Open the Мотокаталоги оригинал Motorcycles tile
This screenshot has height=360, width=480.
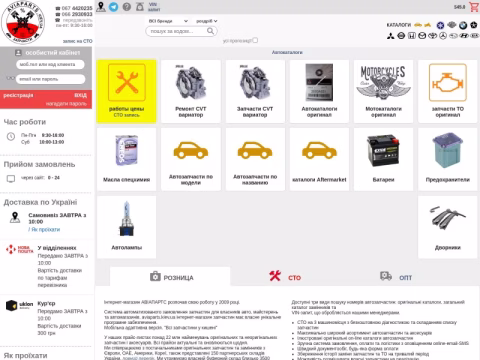tap(383, 91)
